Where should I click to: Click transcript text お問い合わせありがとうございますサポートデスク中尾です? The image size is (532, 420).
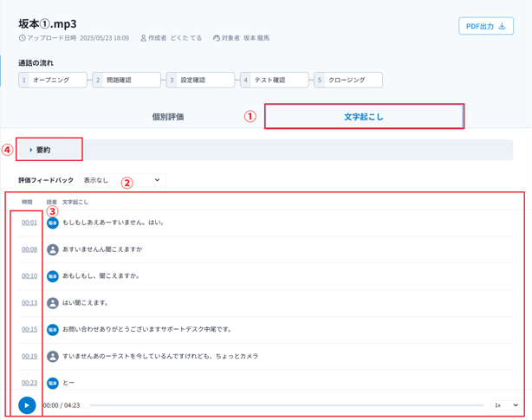click(x=146, y=329)
